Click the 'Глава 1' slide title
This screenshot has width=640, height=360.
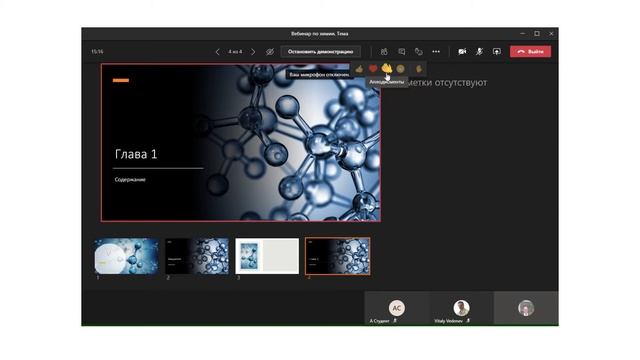coord(136,154)
